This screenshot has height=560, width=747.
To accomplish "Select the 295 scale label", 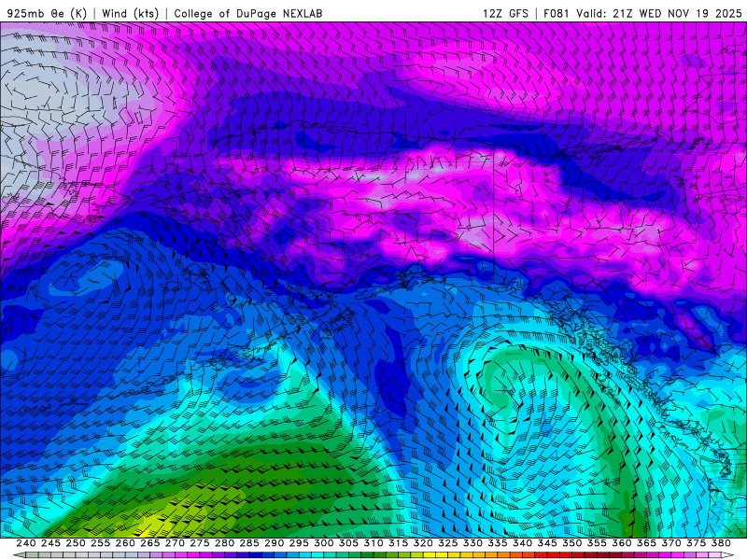I will click(x=299, y=543).
